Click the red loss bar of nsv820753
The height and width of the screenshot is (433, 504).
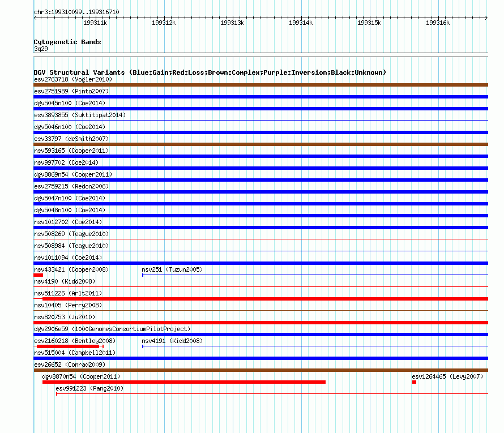pyautogui.click(x=260, y=323)
